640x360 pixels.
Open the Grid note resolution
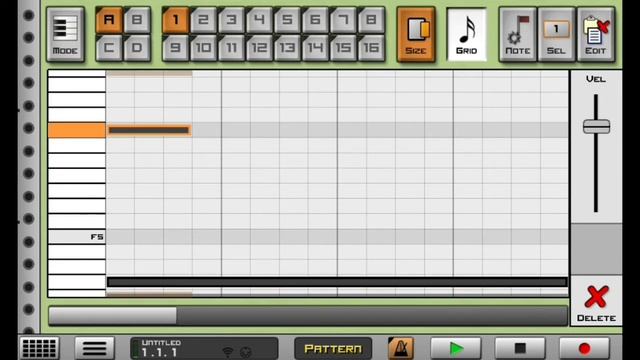pyautogui.click(x=467, y=34)
